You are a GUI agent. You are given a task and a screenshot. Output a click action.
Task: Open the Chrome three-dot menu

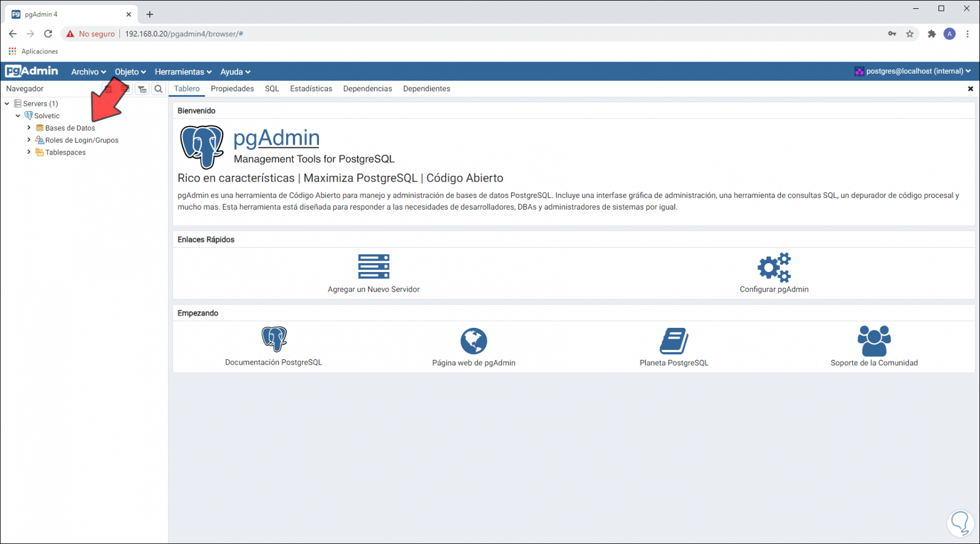[x=968, y=34]
